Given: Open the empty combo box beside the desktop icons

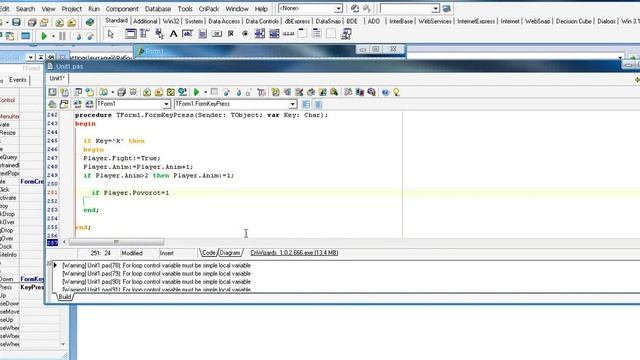Looking at the screenshot, I should click(x=436, y=9).
